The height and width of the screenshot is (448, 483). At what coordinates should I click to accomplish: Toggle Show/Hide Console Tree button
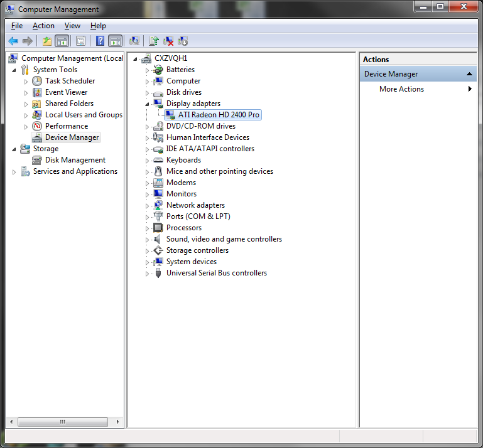click(x=62, y=41)
